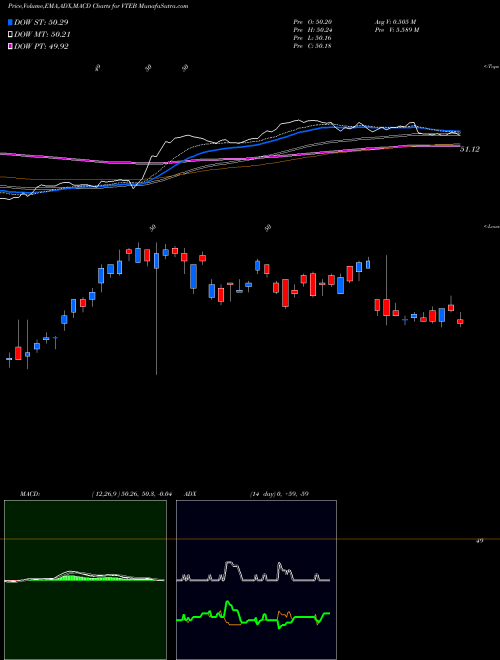Click the 'Pre O: 50.20' value
The image size is (500, 660).
pos(313,22)
